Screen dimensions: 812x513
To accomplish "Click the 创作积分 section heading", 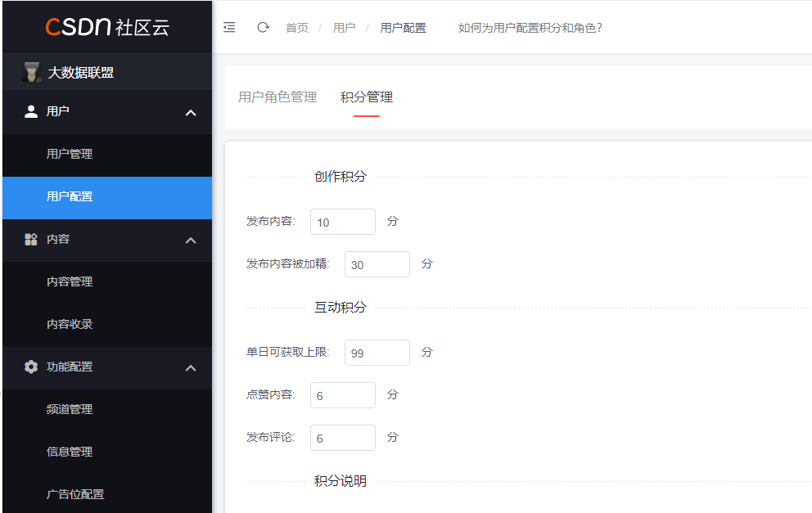I will coord(341,177).
